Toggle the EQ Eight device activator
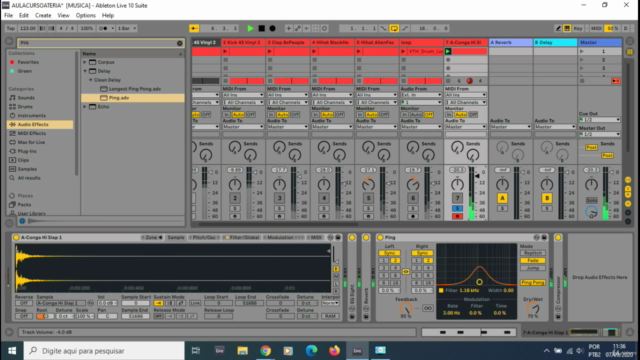640x360 pixels. (x=352, y=237)
